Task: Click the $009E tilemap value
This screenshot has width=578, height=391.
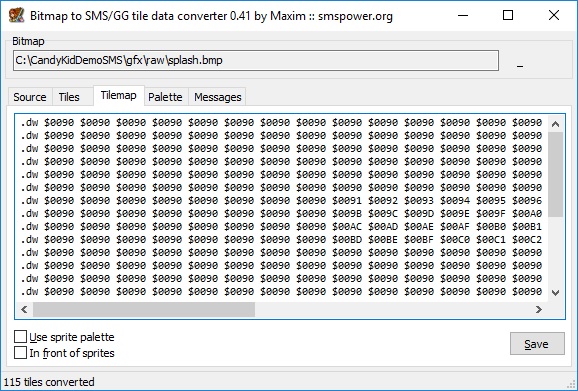Action: point(455,213)
